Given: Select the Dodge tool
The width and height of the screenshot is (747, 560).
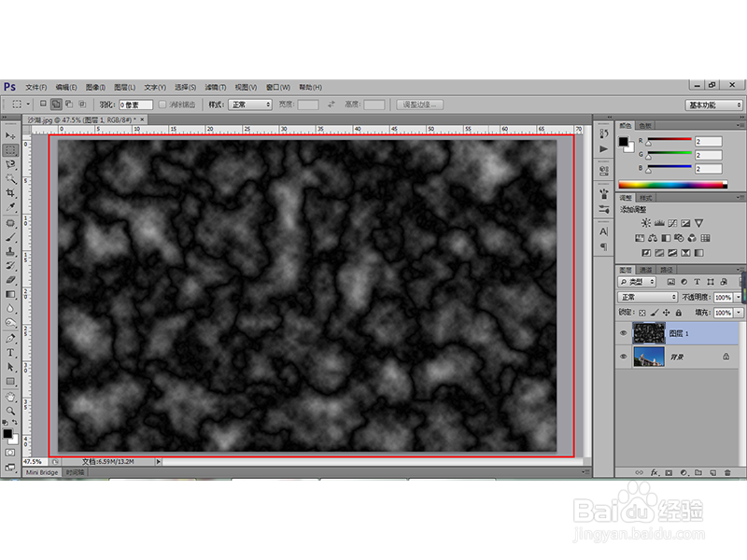Looking at the screenshot, I should [10, 322].
